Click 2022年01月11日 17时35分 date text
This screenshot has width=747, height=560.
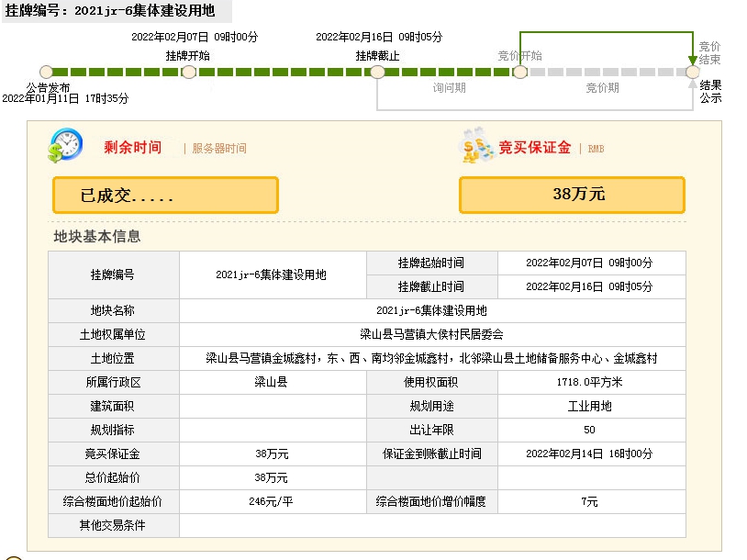[x=65, y=98]
